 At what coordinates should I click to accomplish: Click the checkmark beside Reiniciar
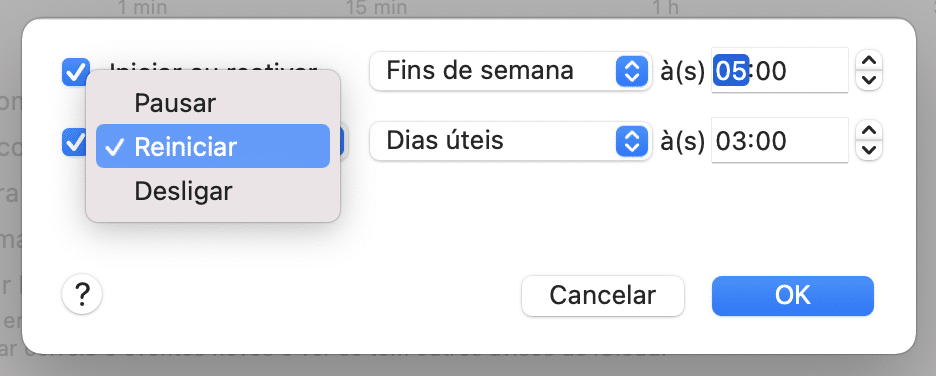click(x=116, y=147)
